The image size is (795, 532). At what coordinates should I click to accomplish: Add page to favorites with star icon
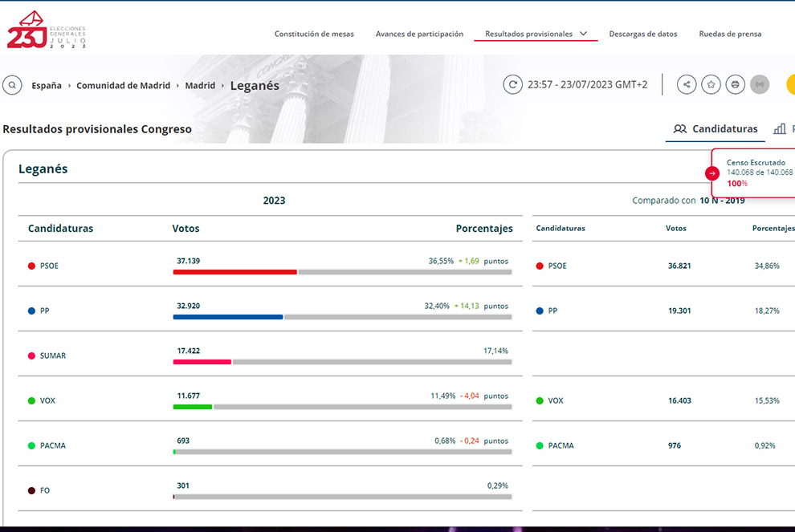coord(711,84)
